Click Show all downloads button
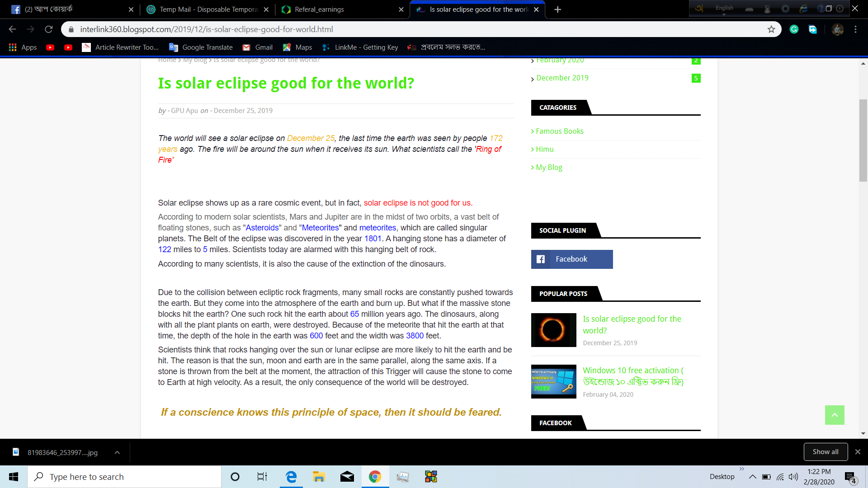868x488 pixels. [825, 452]
